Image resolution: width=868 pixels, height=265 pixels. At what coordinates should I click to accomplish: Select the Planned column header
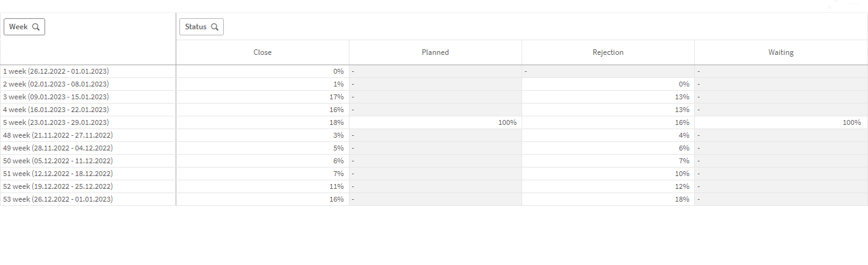(x=435, y=52)
